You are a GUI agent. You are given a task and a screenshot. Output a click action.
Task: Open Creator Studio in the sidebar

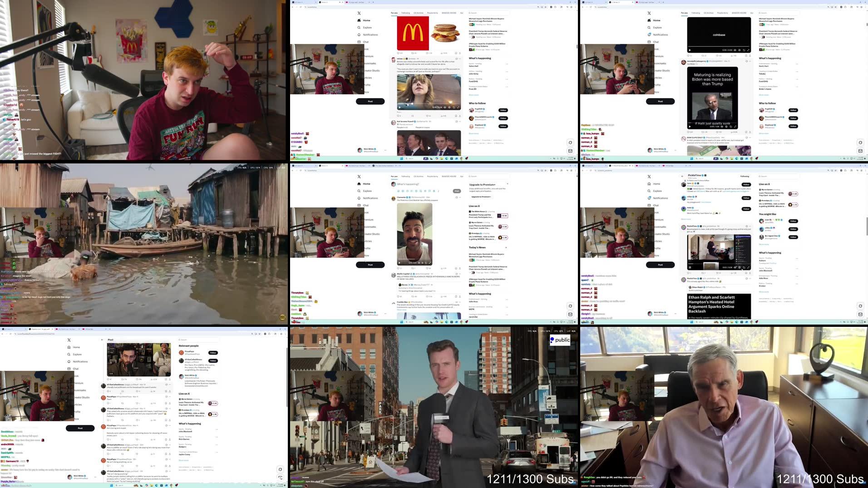click(x=370, y=70)
